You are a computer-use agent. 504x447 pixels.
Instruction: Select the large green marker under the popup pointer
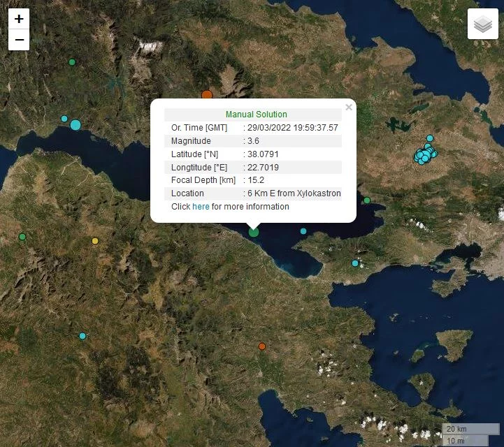coord(254,232)
